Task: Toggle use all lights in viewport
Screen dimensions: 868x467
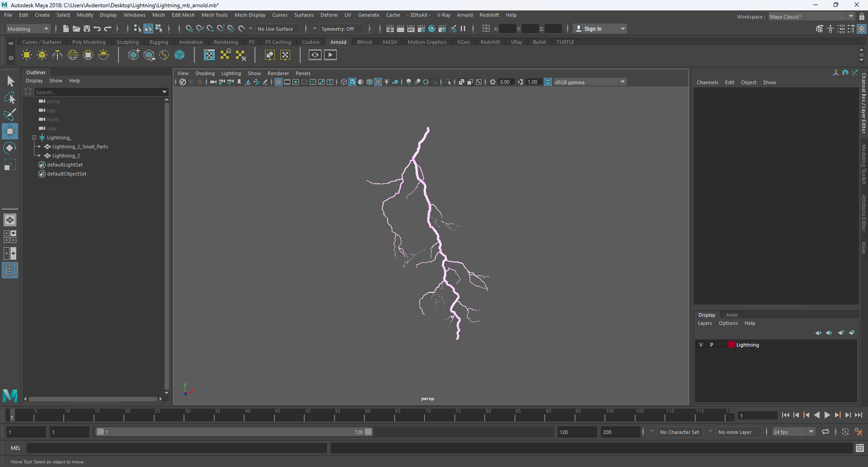Action: click(x=387, y=82)
